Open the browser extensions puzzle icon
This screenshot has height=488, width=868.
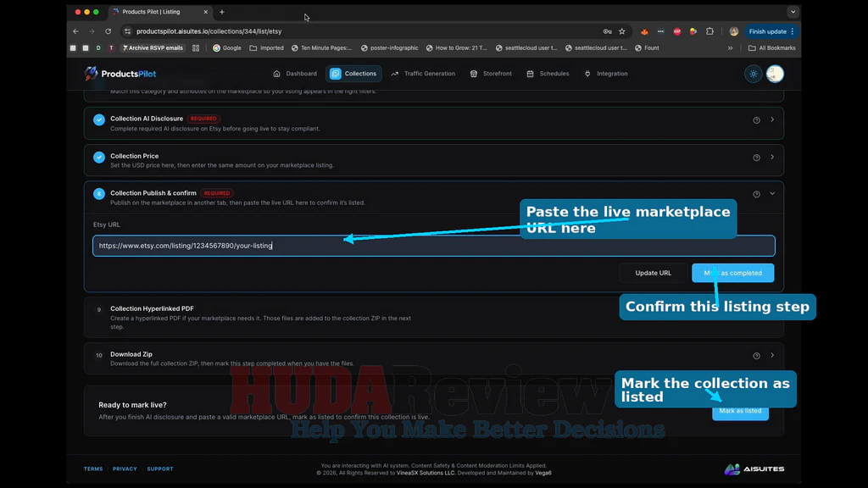tap(709, 31)
